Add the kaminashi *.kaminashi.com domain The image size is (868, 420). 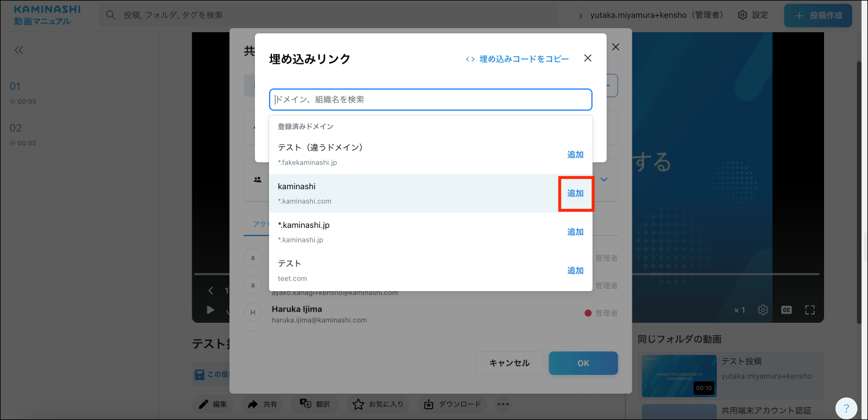coord(576,193)
